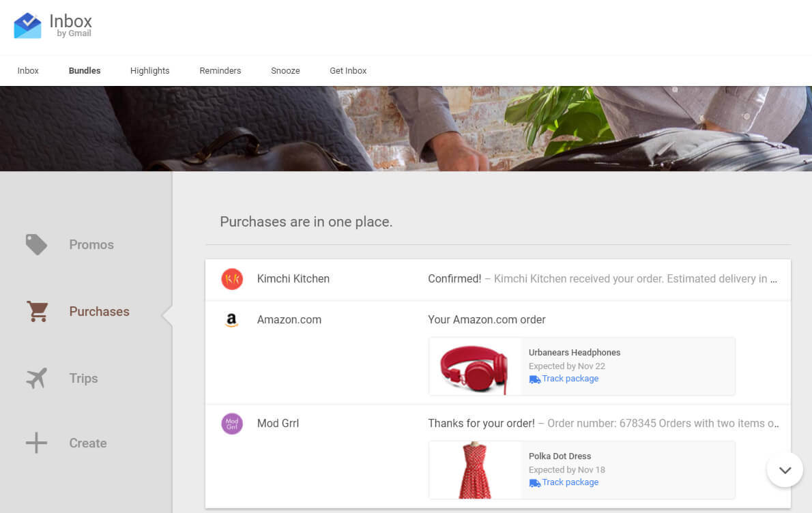
Task: Click the Urbanears Headphones item title
Action: [x=575, y=353]
